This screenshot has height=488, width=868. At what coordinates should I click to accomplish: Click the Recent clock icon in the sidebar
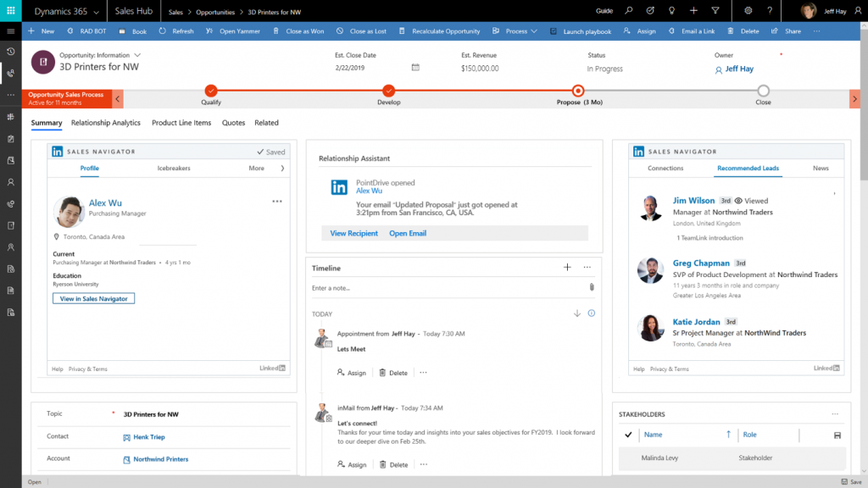[10, 52]
